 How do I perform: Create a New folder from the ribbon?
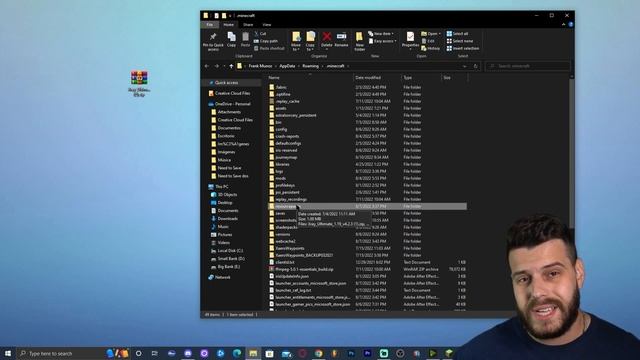359,41
